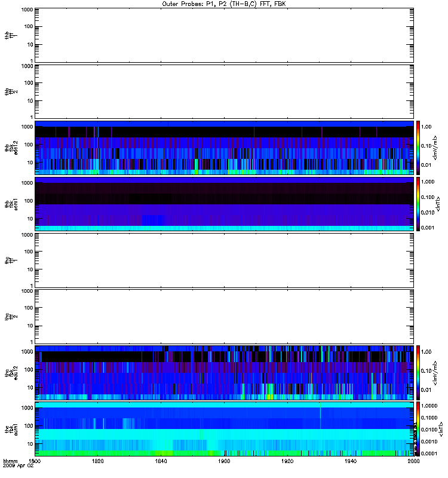Click the 10 y-axis tick of thb fbk edc12 panel
448x478 pixels.
coord(30,163)
